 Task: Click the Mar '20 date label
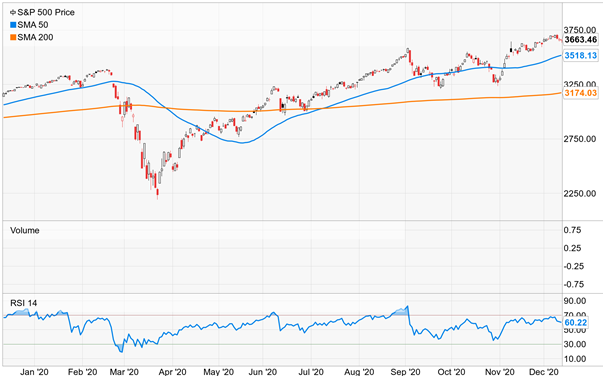point(124,372)
